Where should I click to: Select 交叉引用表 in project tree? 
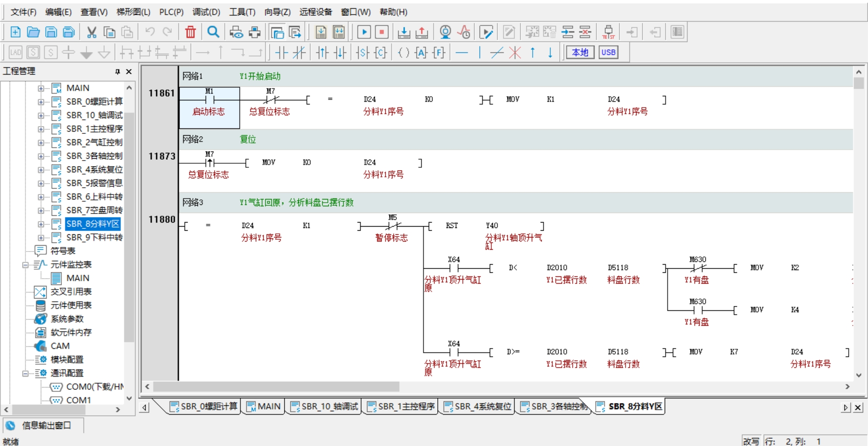[x=71, y=292]
